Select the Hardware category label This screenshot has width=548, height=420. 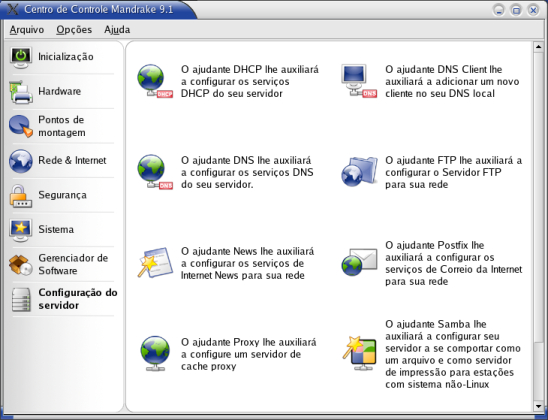click(x=59, y=91)
